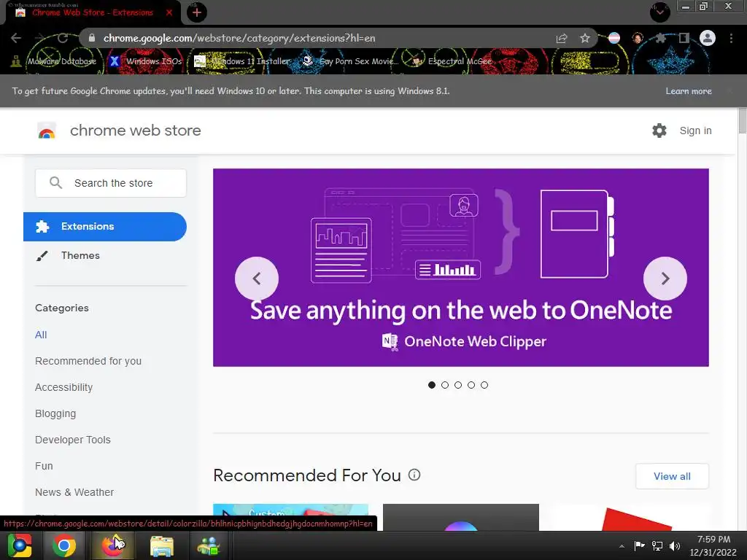Click the colored circle extension icon in toolbar
This screenshot has height=560, width=747.
pyautogui.click(x=614, y=38)
